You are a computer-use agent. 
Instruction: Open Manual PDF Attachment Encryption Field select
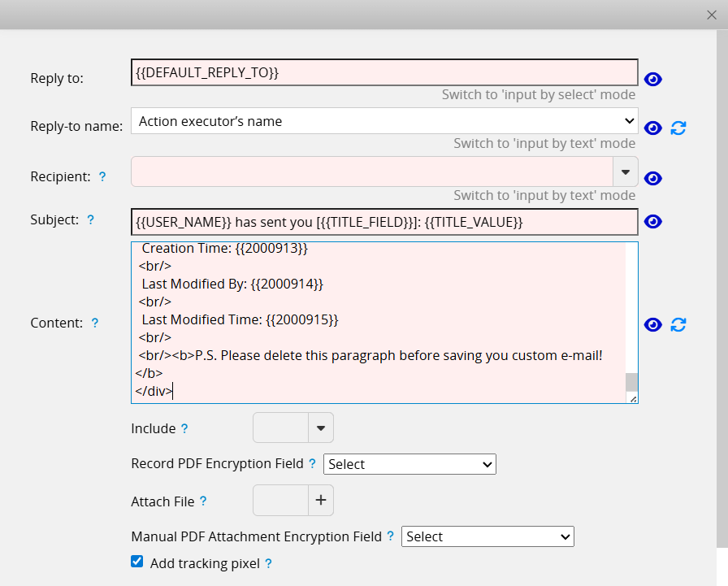[x=487, y=536]
